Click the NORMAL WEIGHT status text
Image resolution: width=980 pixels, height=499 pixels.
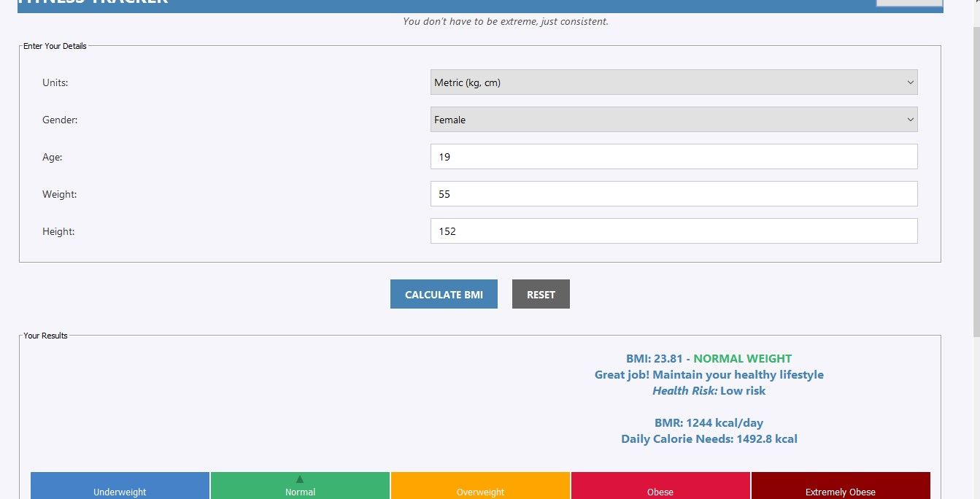pos(742,359)
